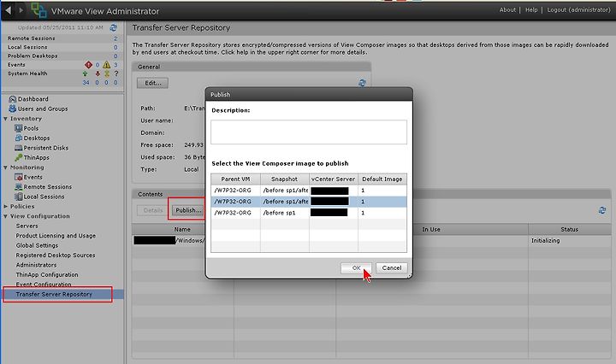
Task: Sort by Default Image column
Action: pyautogui.click(x=382, y=179)
